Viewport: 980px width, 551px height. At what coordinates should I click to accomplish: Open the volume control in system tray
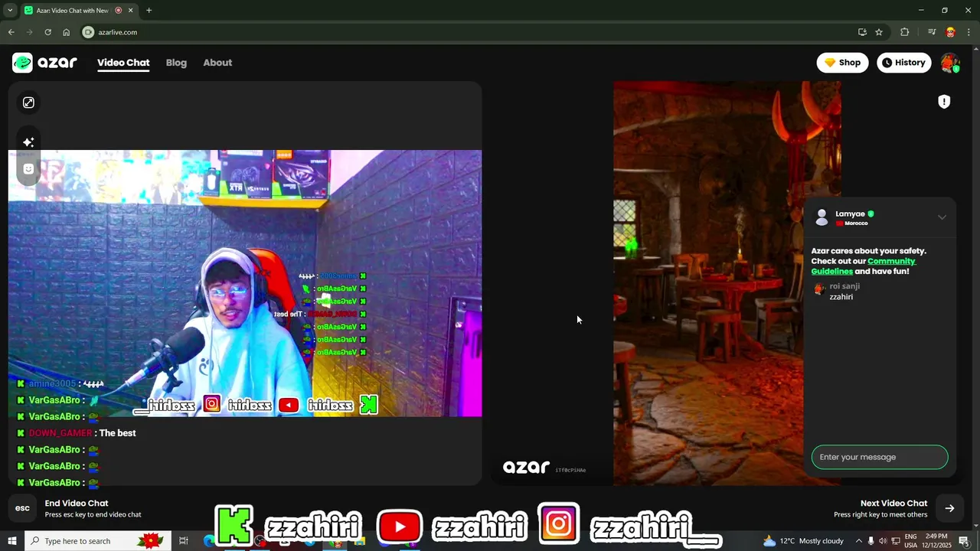[883, 541]
